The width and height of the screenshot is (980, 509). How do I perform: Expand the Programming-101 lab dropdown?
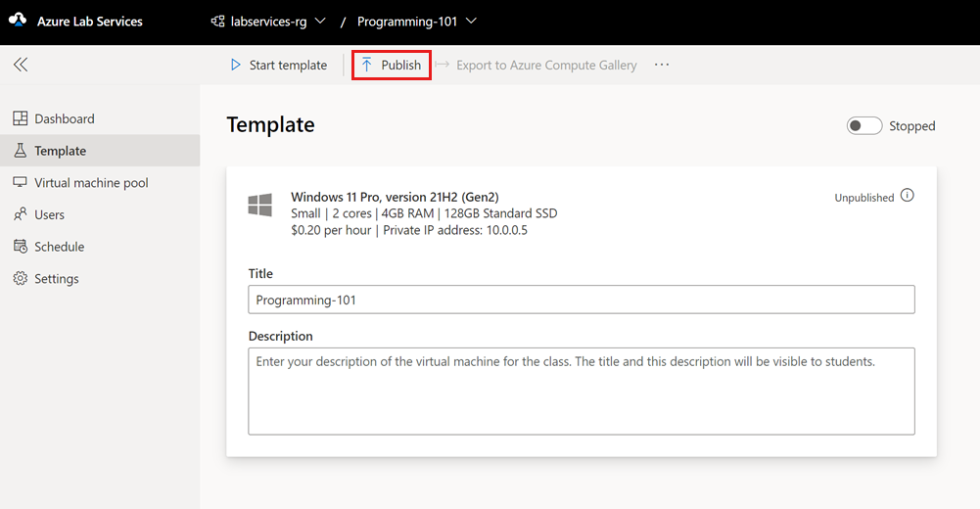coord(471,21)
